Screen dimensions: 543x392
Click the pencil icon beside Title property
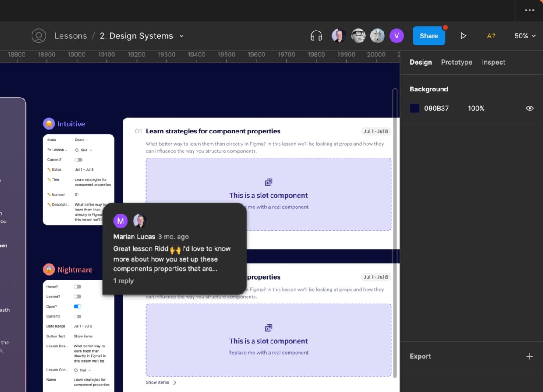49,180
